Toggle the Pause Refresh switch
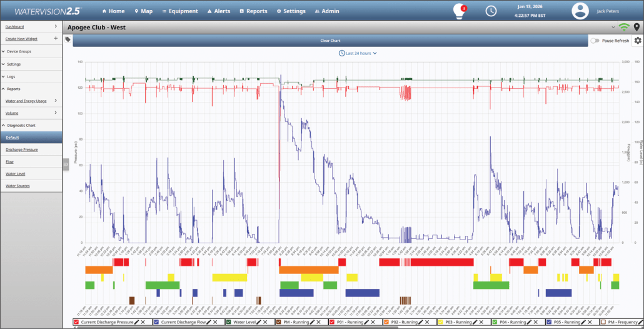This screenshot has height=329, width=644. click(595, 41)
